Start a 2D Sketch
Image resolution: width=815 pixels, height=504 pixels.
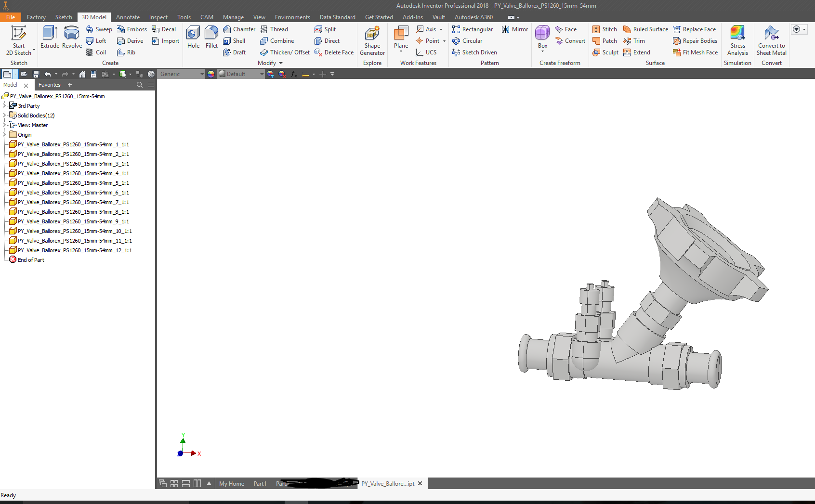click(x=19, y=40)
